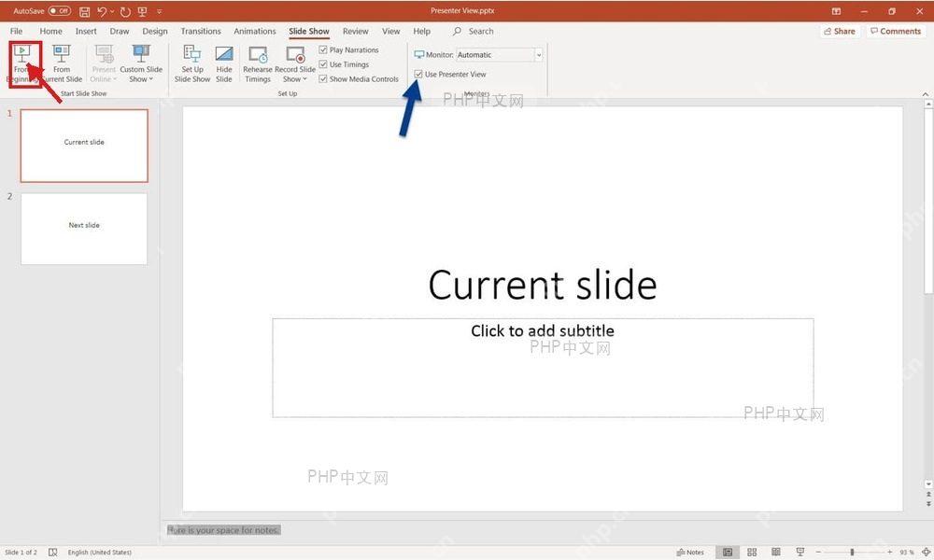Select slide 2 thumbnail Next slide

(84, 229)
